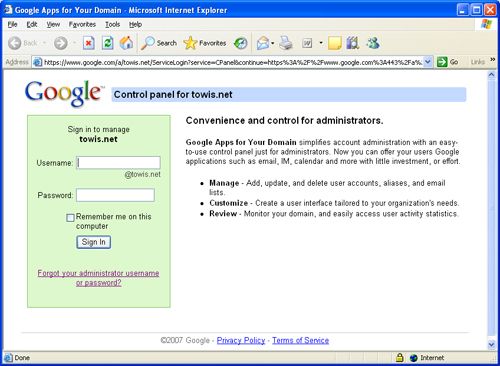Viewport: 500px width, 366px height.
Task: Click the URL text in address bar
Action: 233,62
